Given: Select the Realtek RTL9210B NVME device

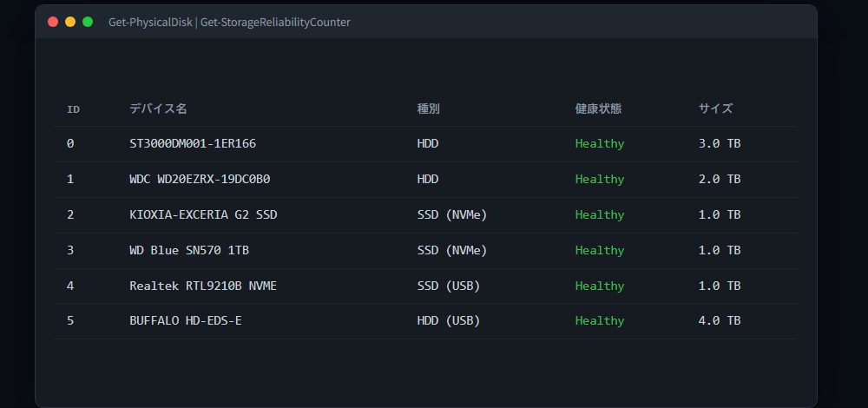Looking at the screenshot, I should [203, 286].
